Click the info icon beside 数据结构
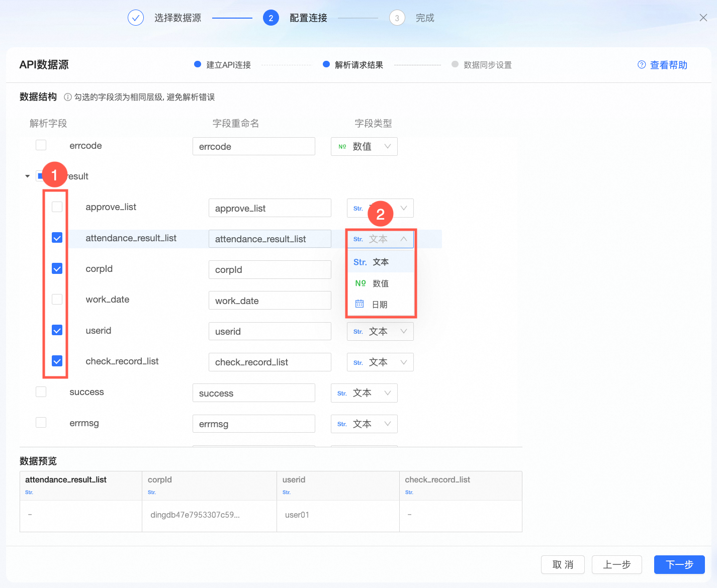This screenshot has height=588, width=717. (68, 97)
